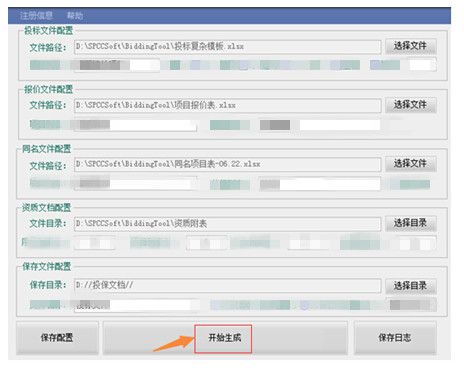Click the 开始生成 button
Image resolution: width=464 pixels, height=370 pixels.
point(223,339)
